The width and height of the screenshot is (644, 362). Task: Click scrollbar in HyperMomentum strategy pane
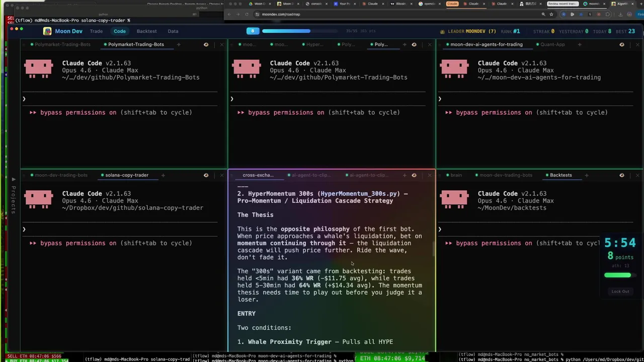(x=434, y=249)
